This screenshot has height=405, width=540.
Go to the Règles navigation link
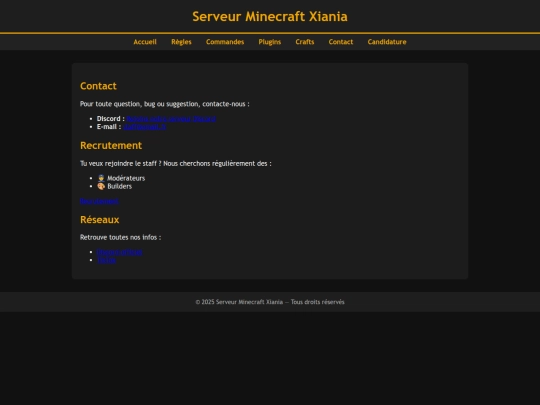coord(181,42)
